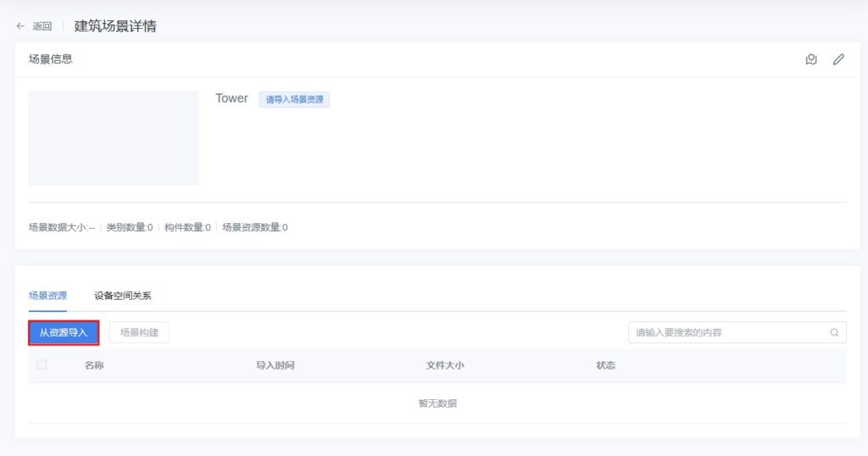Toggle the select-all checkbox in table header
The width and height of the screenshot is (868, 456).
tap(42, 365)
